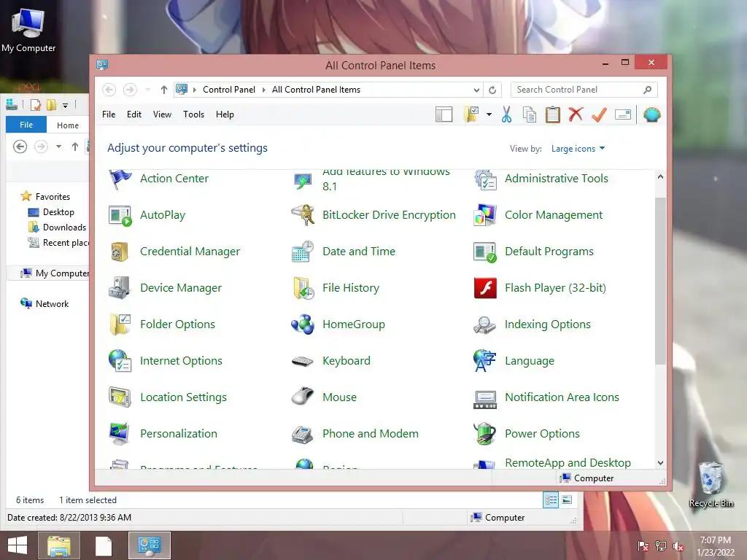Open the Windows Start button
This screenshot has width=747, height=560.
[18, 545]
